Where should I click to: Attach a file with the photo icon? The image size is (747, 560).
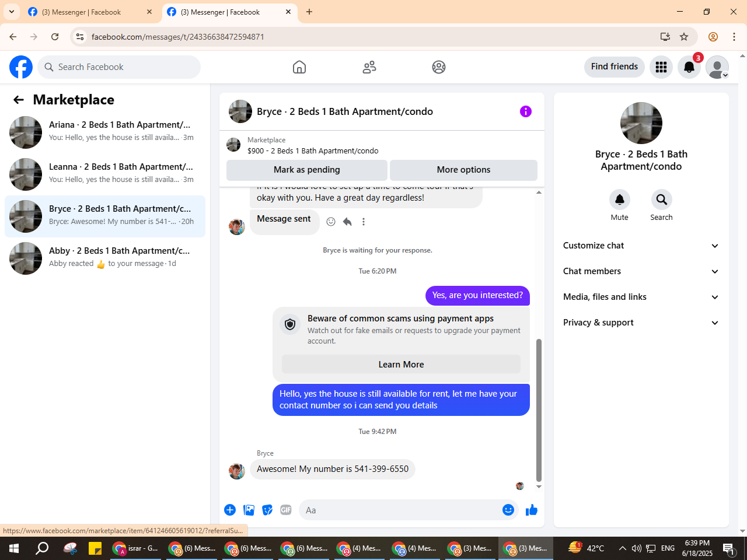tap(249, 510)
